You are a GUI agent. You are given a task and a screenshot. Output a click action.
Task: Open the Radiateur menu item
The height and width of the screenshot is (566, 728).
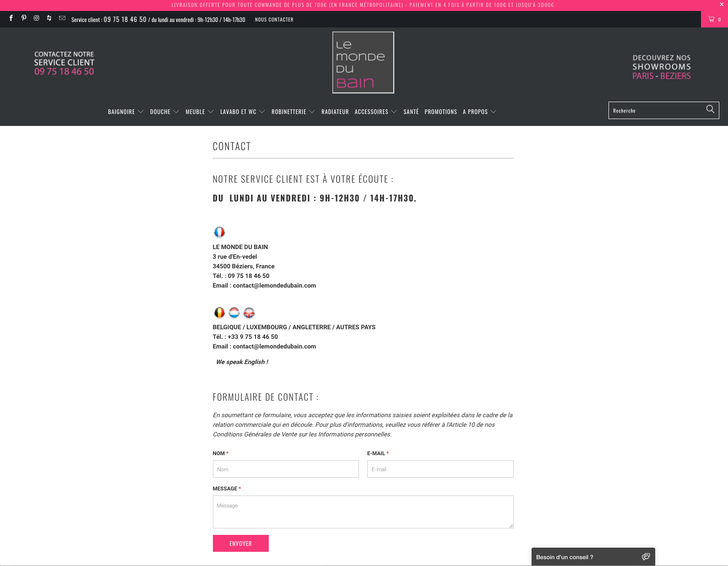335,112
